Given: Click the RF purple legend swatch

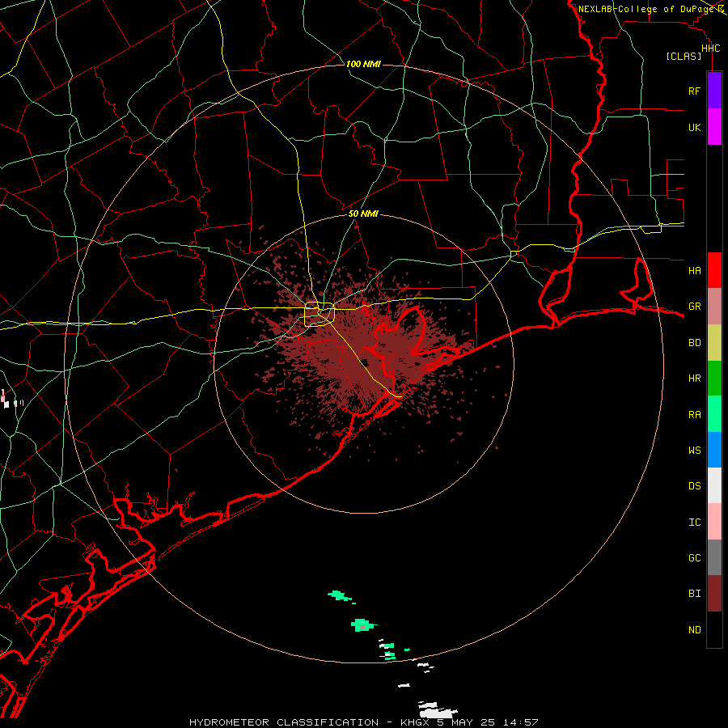Looking at the screenshot, I should coord(714,91).
